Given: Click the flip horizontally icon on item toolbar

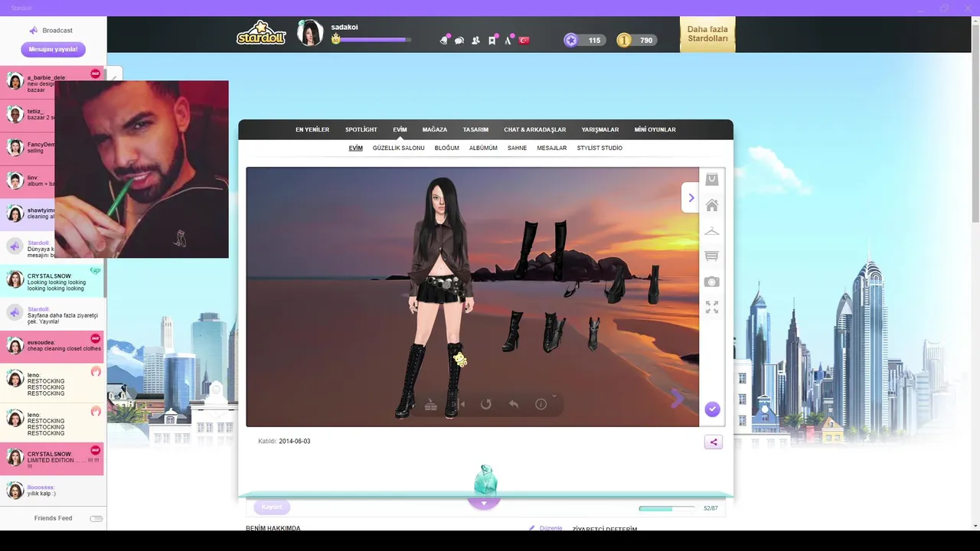Looking at the screenshot, I should coord(459,404).
